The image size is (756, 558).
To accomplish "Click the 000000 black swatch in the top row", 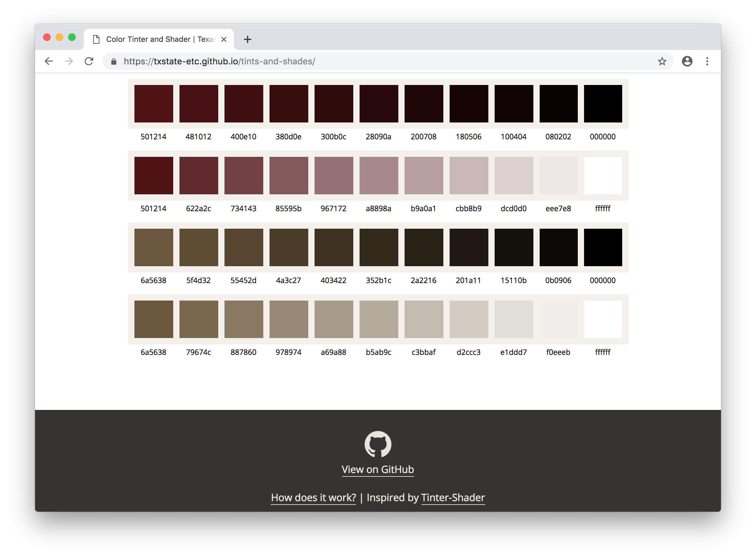I will coord(603,103).
